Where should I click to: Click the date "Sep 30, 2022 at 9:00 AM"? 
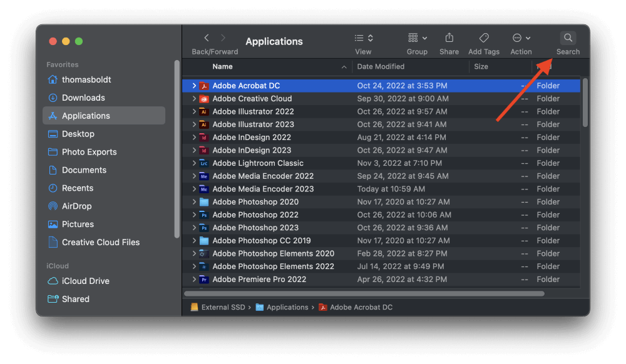(403, 98)
